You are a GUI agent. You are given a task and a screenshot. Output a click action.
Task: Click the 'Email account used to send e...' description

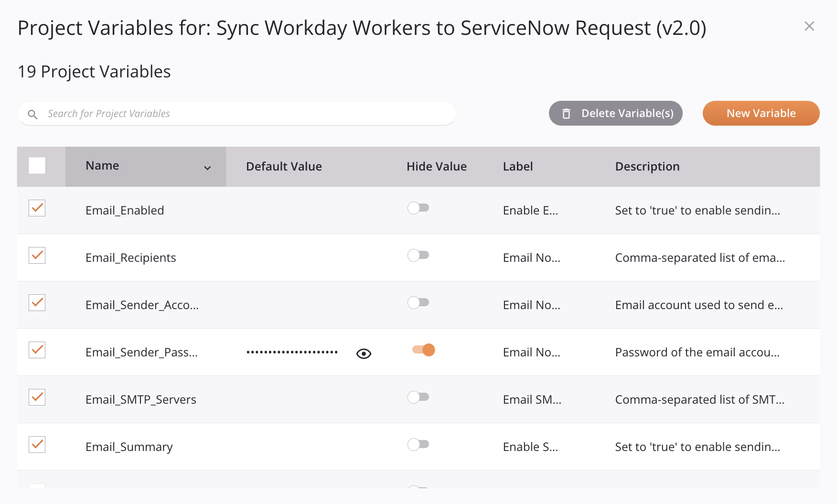[699, 305]
